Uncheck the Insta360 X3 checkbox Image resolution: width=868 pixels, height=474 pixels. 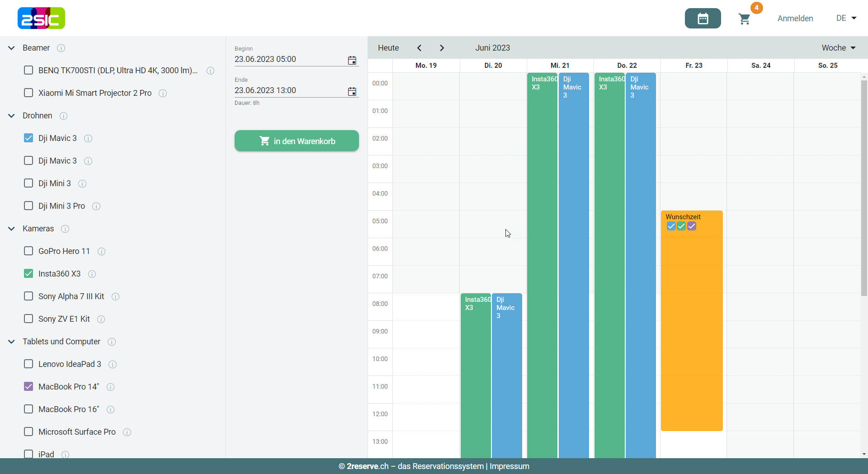28,274
